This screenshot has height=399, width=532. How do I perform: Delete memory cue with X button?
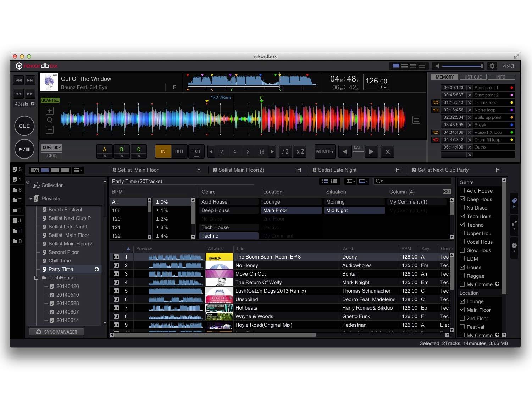(x=387, y=151)
